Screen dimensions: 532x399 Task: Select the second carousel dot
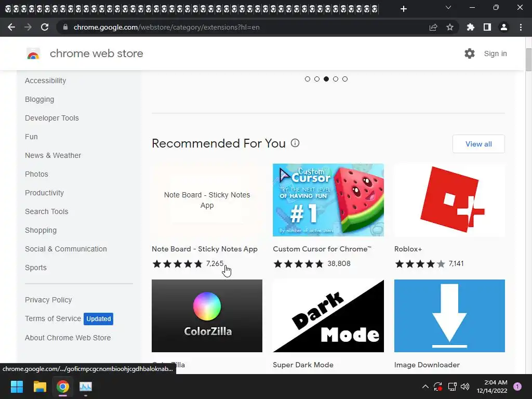coord(317,79)
